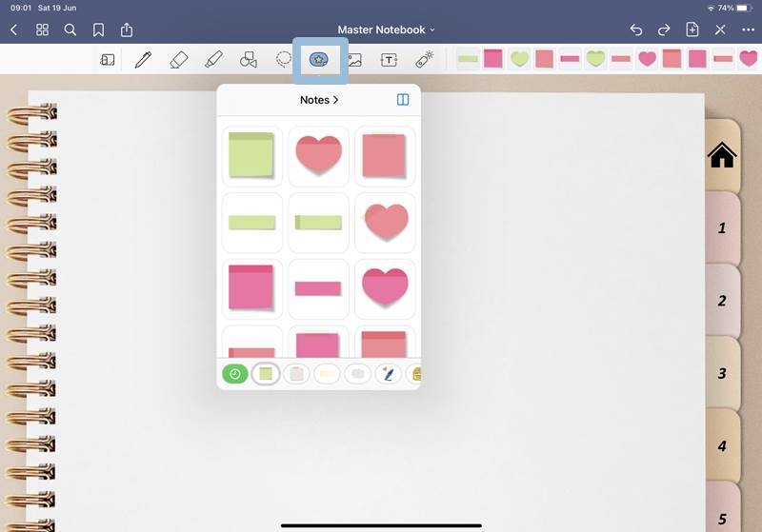Toggle split view in the elements popup
The height and width of the screenshot is (532, 762).
403,100
